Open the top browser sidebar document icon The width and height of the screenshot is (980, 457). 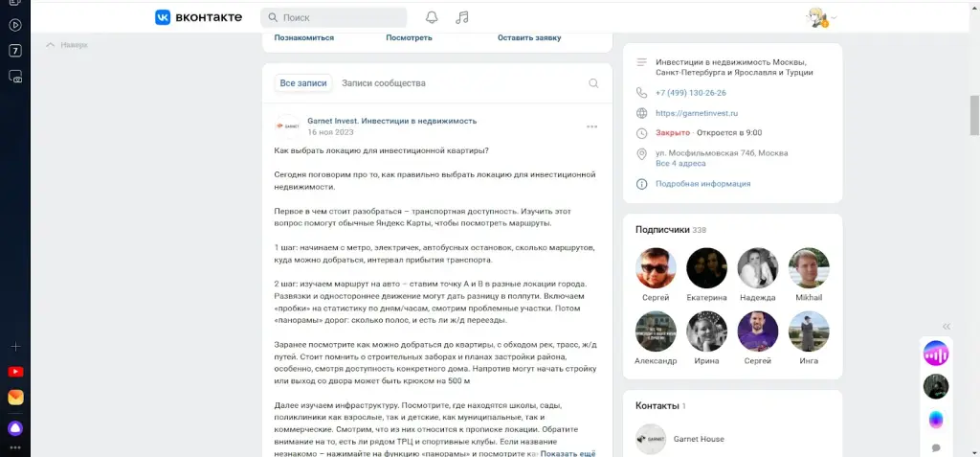click(15, 3)
